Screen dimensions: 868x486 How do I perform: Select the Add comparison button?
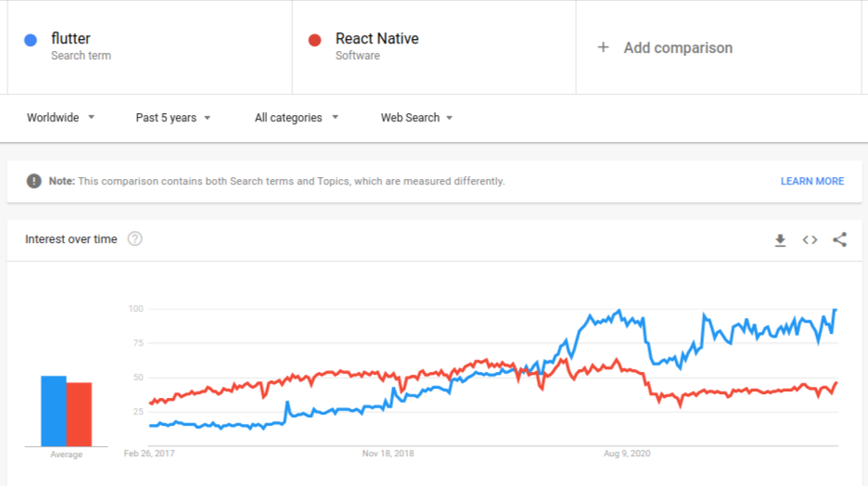(677, 47)
